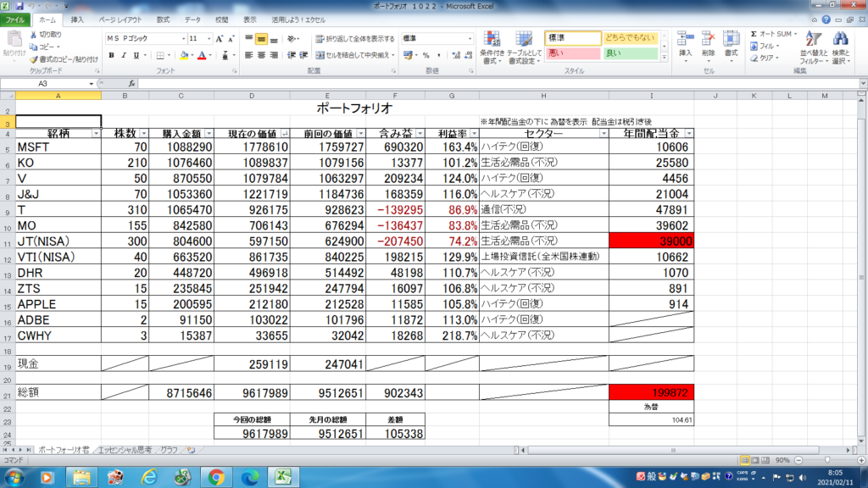Apply the red font color A

tap(202, 55)
